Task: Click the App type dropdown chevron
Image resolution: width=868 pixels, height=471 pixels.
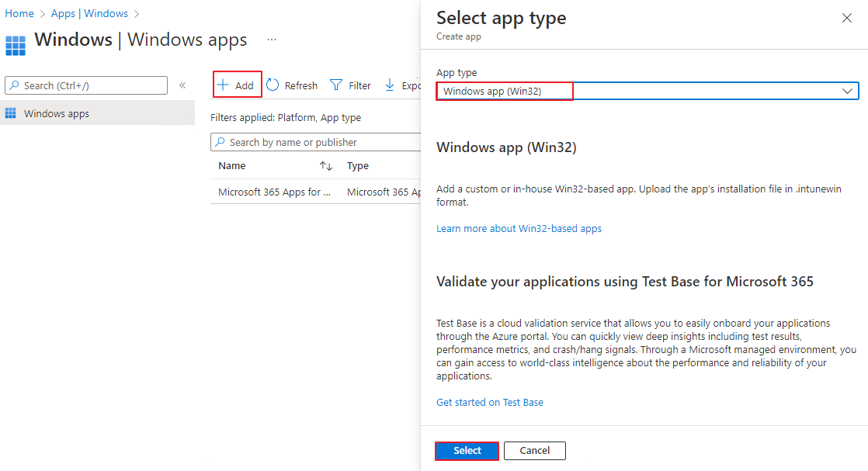Action: pos(847,91)
